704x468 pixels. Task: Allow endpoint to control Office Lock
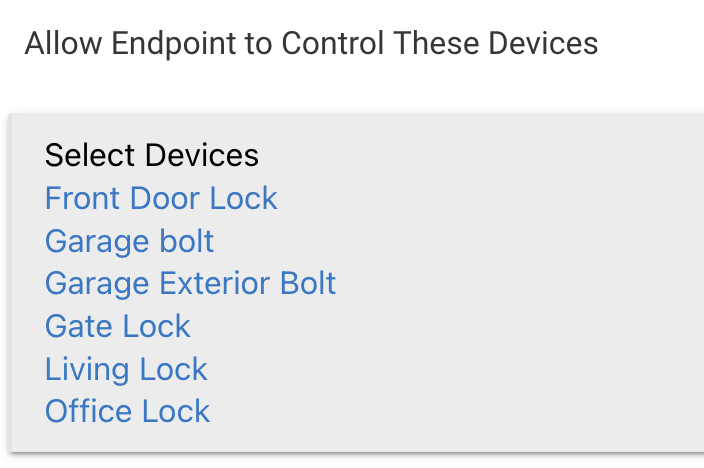pyautogui.click(x=127, y=411)
